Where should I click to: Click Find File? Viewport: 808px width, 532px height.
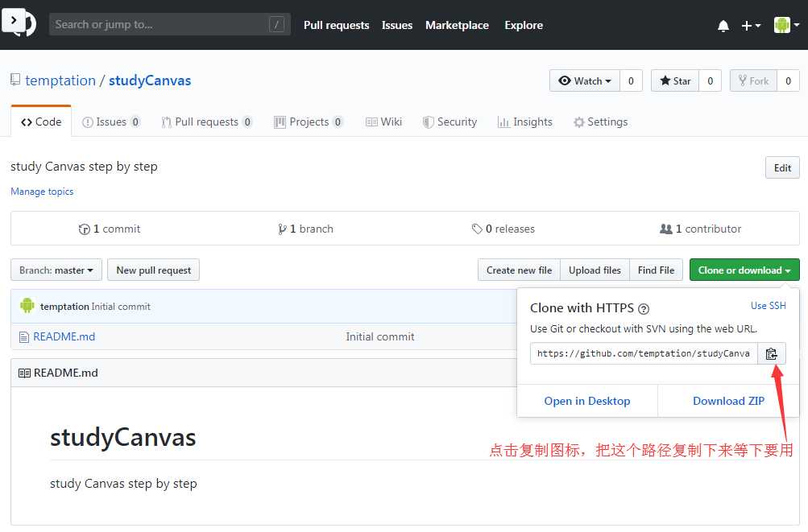(656, 270)
